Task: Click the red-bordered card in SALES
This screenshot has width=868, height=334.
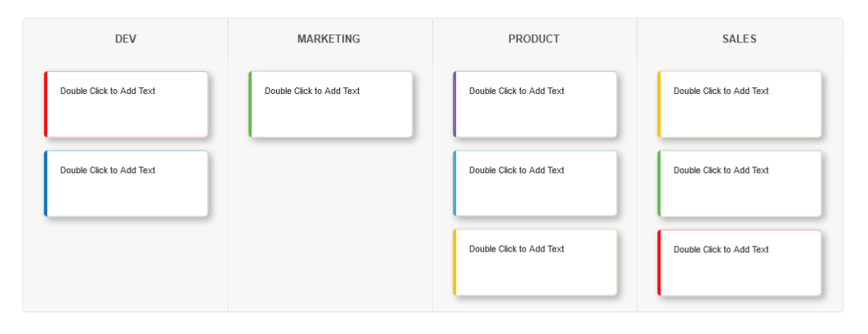Action: click(740, 262)
